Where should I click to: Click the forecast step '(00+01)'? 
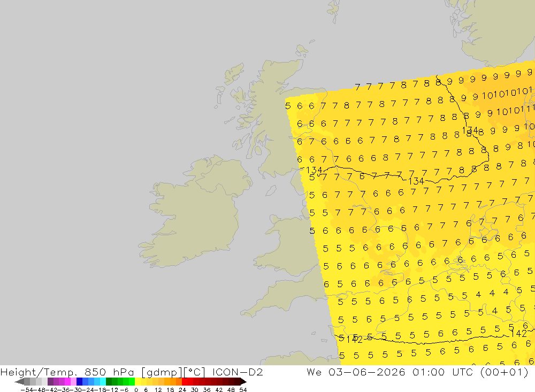coord(504,372)
